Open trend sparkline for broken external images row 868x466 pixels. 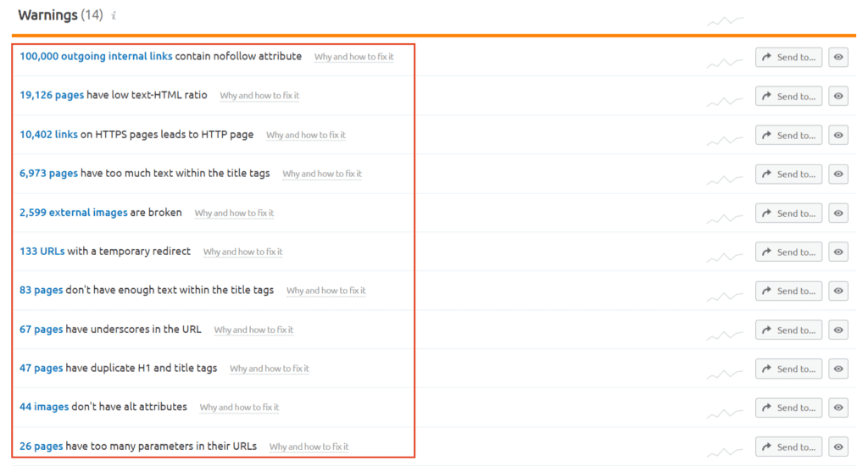click(x=725, y=219)
